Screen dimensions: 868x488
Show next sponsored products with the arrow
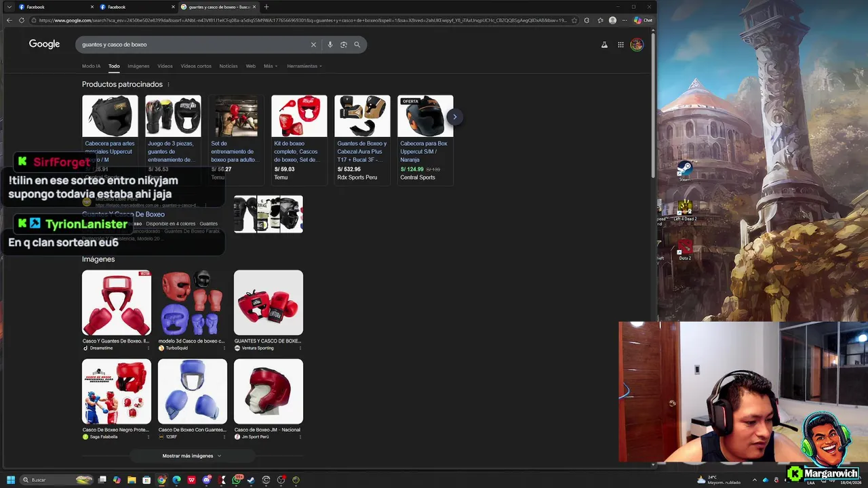454,117
